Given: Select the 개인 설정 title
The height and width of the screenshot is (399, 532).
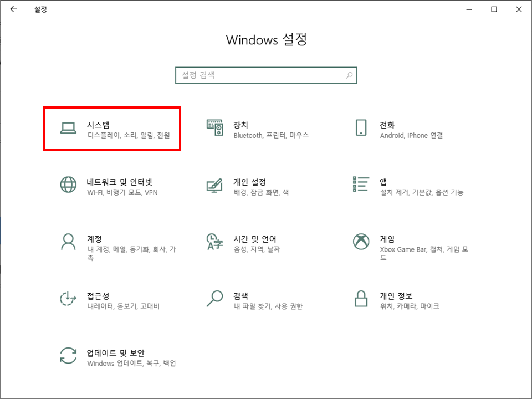Looking at the screenshot, I should (250, 182).
